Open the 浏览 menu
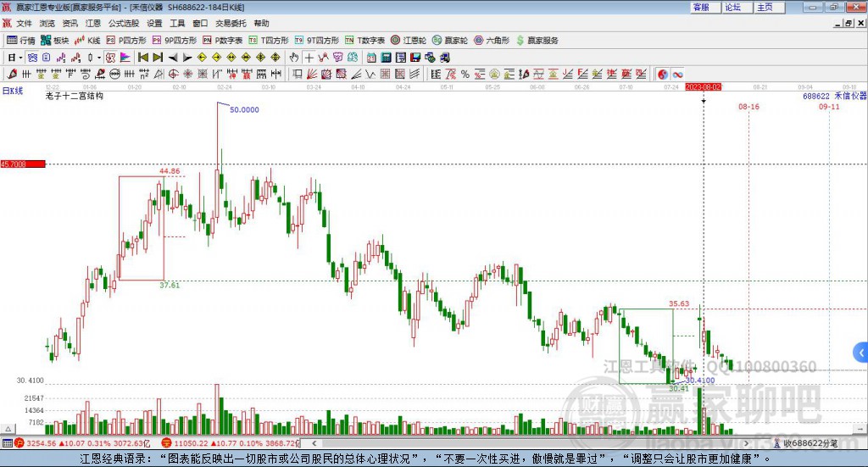Viewport: 868px width, 467px height. (x=47, y=23)
